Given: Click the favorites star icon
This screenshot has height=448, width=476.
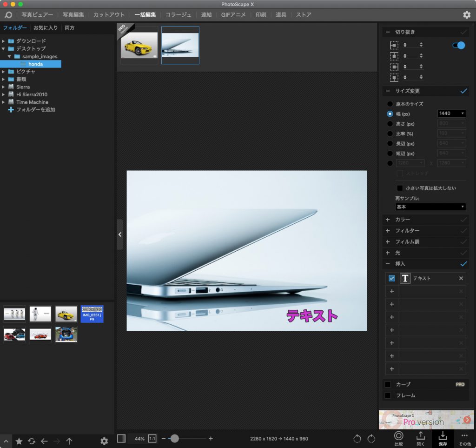Looking at the screenshot, I should coord(19,441).
